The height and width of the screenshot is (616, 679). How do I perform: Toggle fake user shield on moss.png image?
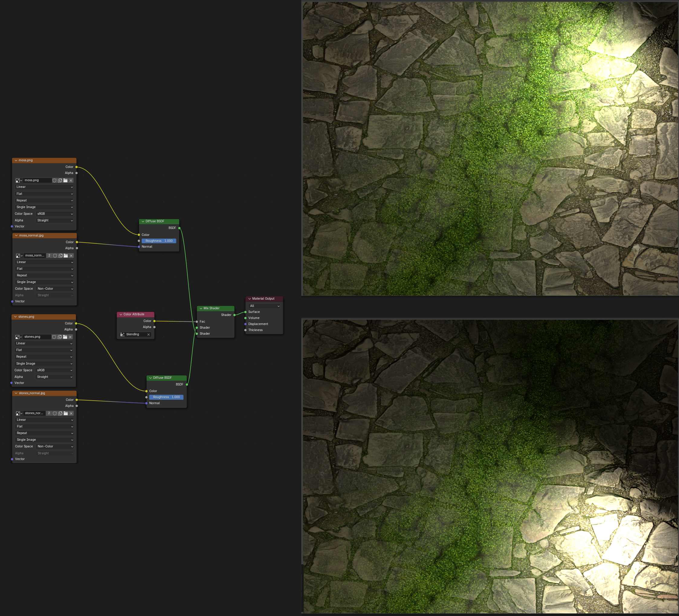point(54,181)
